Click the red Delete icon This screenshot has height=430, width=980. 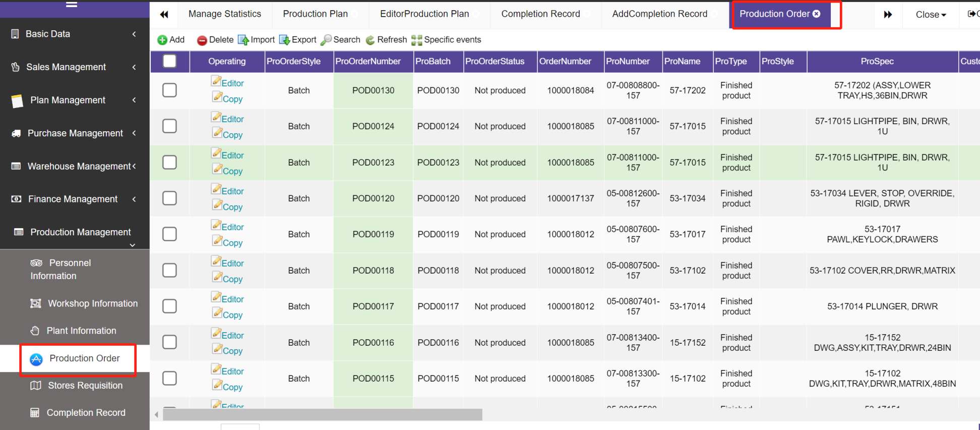pos(202,40)
